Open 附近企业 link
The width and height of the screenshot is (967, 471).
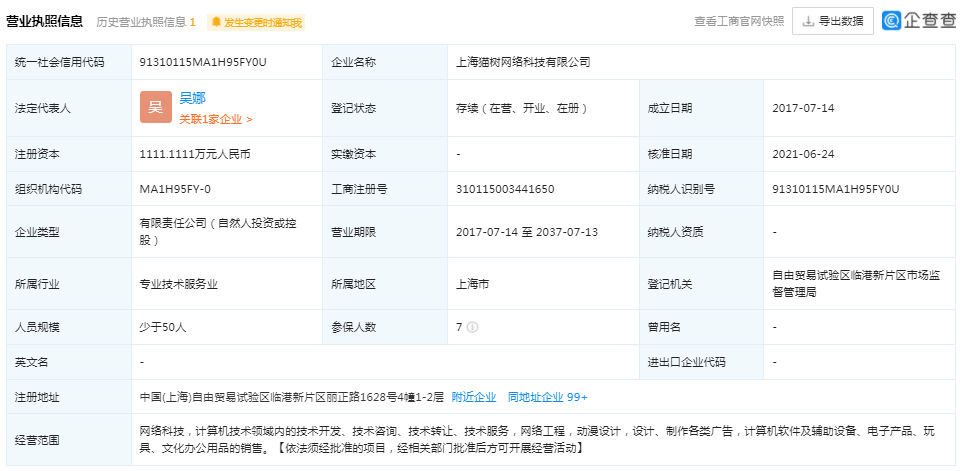tap(474, 397)
